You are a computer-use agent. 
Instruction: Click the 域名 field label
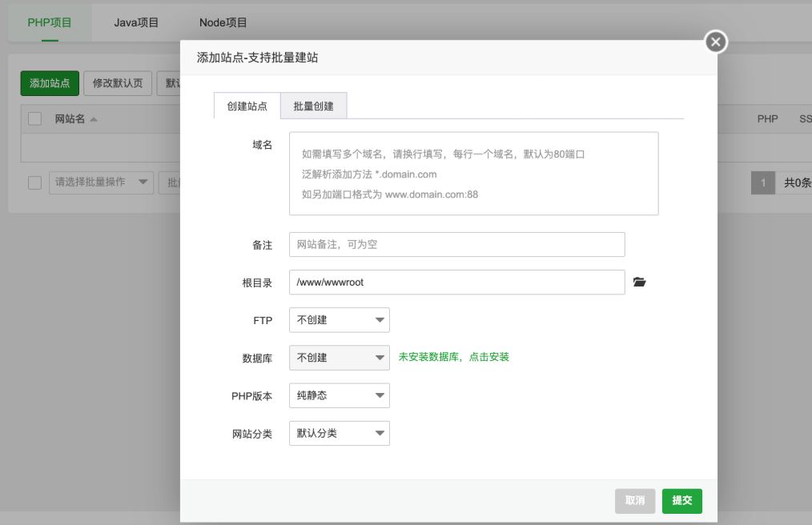[x=262, y=145]
